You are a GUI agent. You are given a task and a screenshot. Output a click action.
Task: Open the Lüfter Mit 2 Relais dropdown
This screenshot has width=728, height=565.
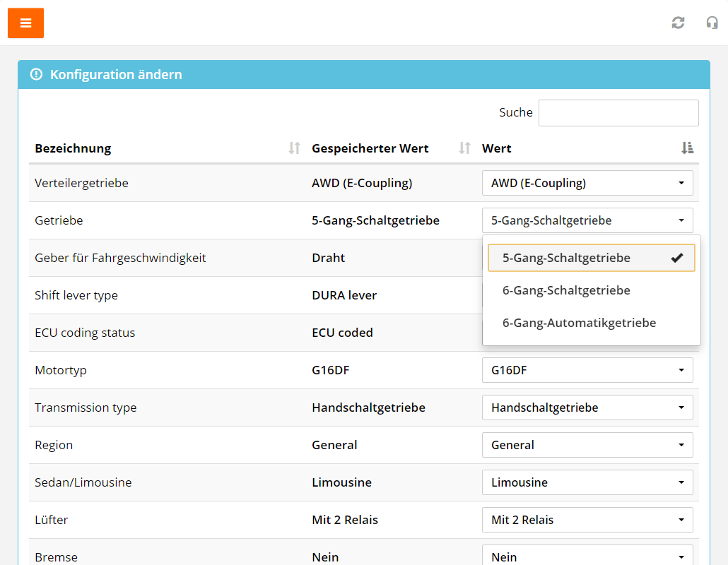587,520
